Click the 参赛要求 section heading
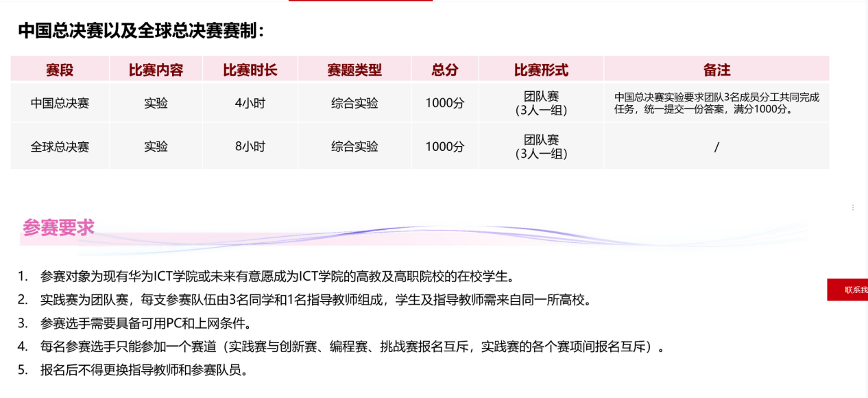Screen dimensions: 868x398 [58, 228]
